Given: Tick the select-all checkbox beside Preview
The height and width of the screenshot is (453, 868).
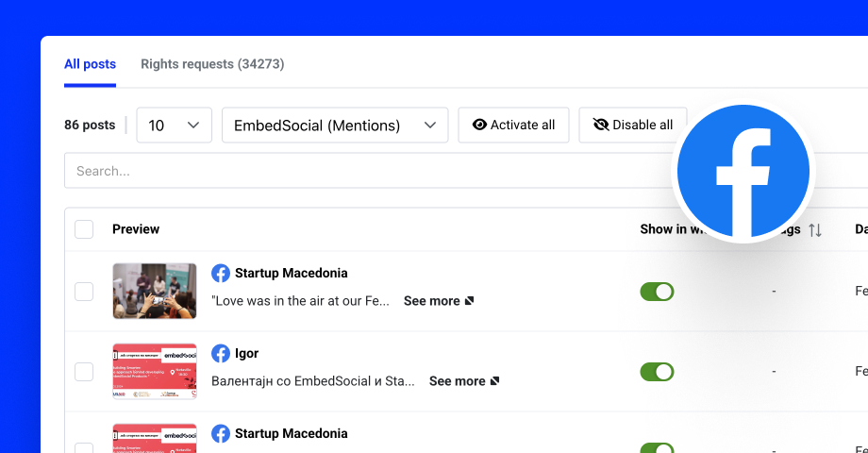Looking at the screenshot, I should tap(84, 229).
